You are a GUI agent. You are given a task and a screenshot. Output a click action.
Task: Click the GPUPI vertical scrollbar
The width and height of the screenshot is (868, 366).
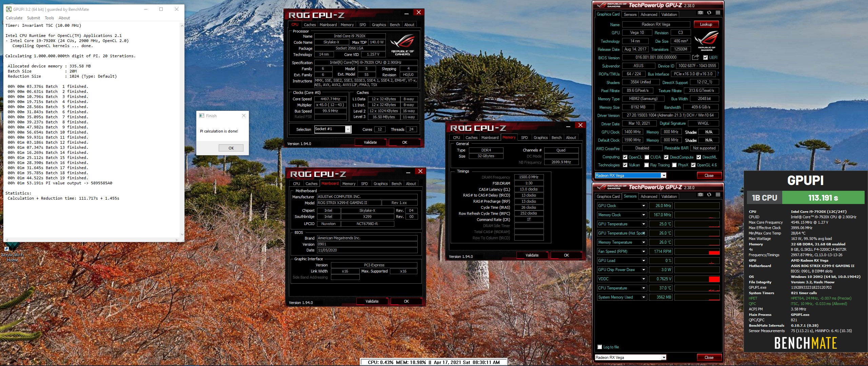(x=182, y=130)
